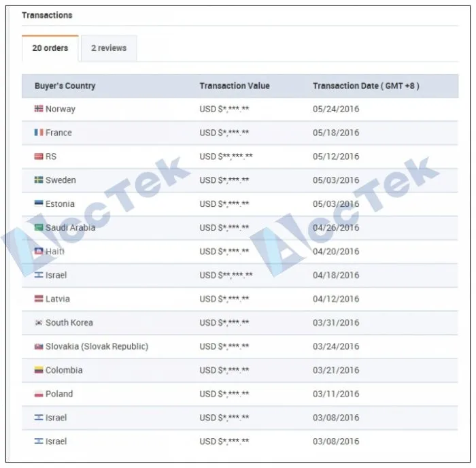Select the Haiti order row
This screenshot has width=476, height=468.
pyautogui.click(x=239, y=252)
